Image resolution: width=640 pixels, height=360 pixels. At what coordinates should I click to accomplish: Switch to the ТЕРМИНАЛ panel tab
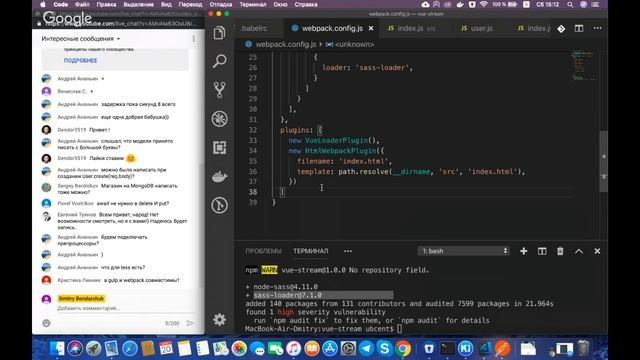311,251
